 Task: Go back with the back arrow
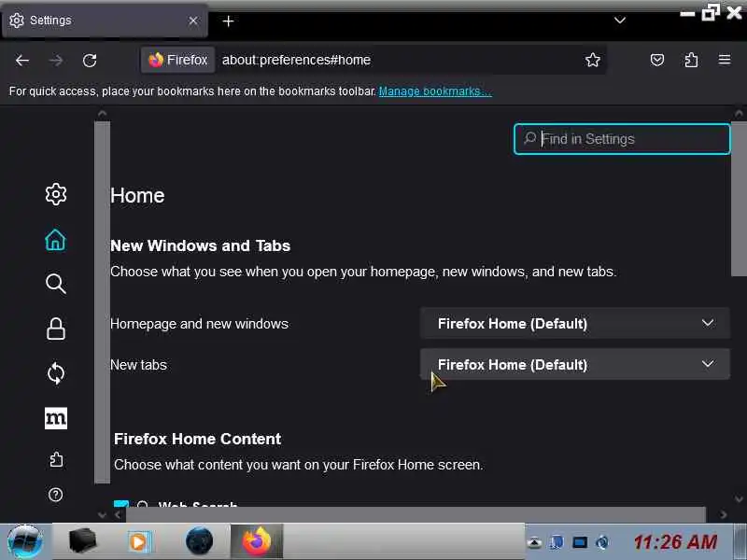point(21,61)
